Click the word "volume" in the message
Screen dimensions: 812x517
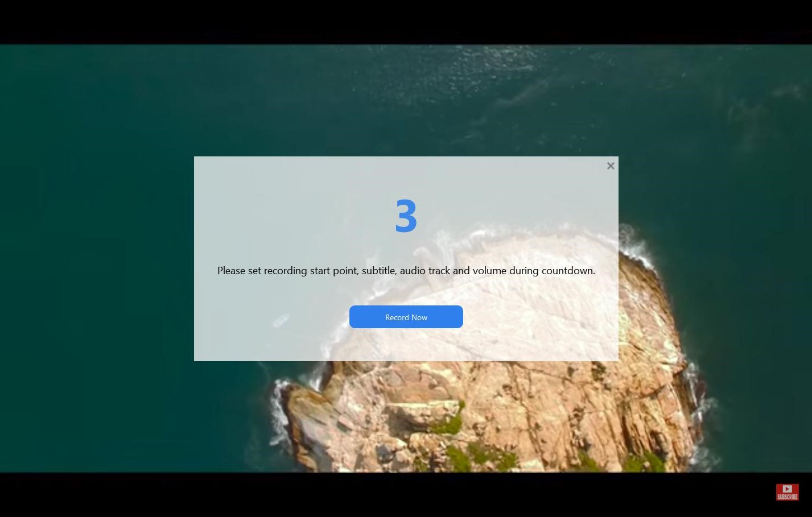coord(489,271)
